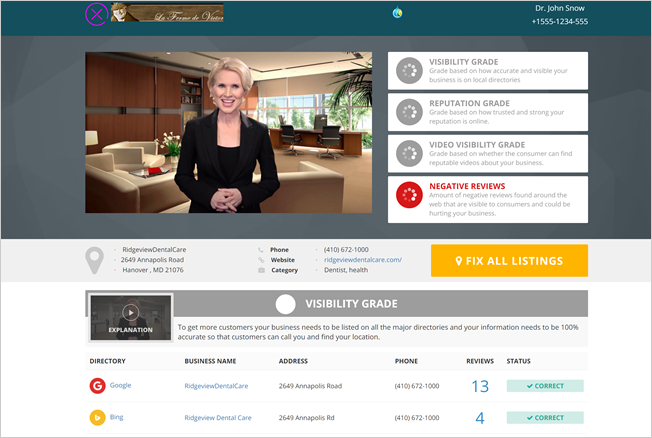
Task: Play the Explanation video thumbnail
Action: [131, 314]
